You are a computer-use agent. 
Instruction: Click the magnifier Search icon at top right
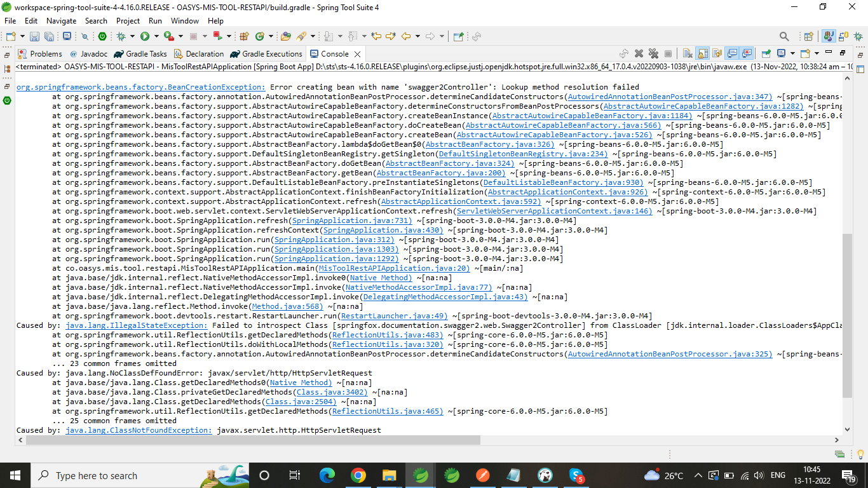pos(784,37)
